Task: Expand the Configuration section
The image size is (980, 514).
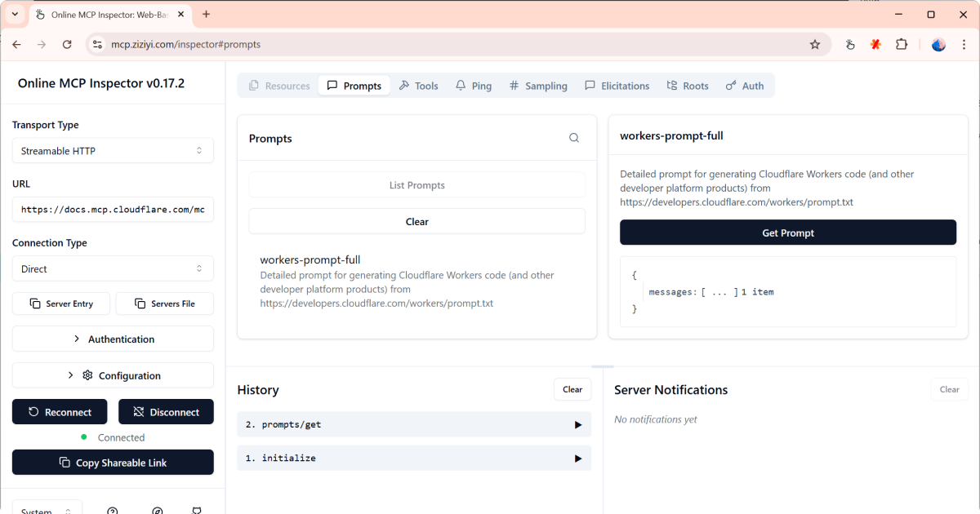Action: tap(113, 375)
